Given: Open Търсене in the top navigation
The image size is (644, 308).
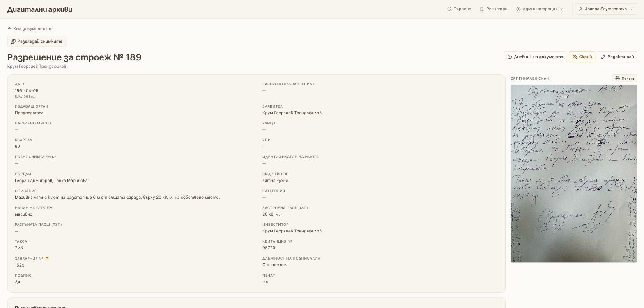Looking at the screenshot, I should click(x=459, y=9).
